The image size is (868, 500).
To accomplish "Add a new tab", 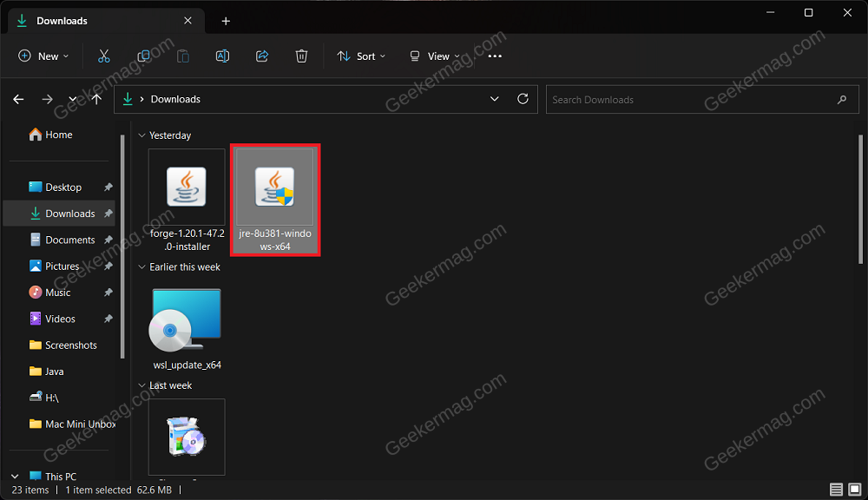I will 226,21.
